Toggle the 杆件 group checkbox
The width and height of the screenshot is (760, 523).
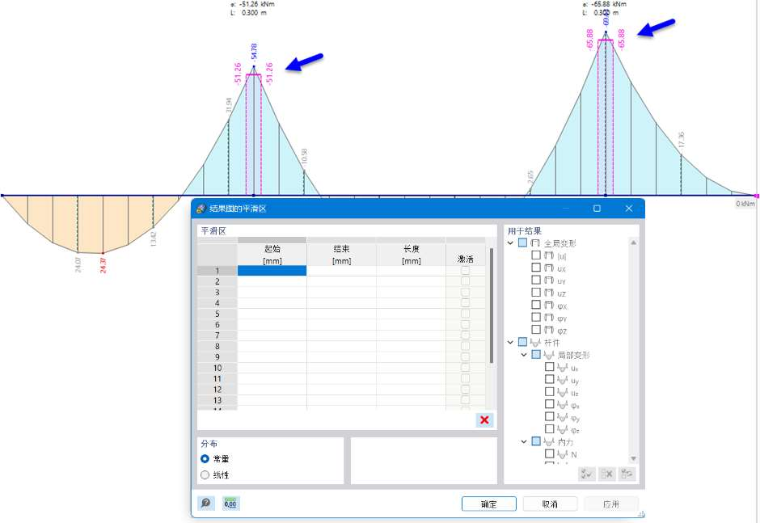522,342
